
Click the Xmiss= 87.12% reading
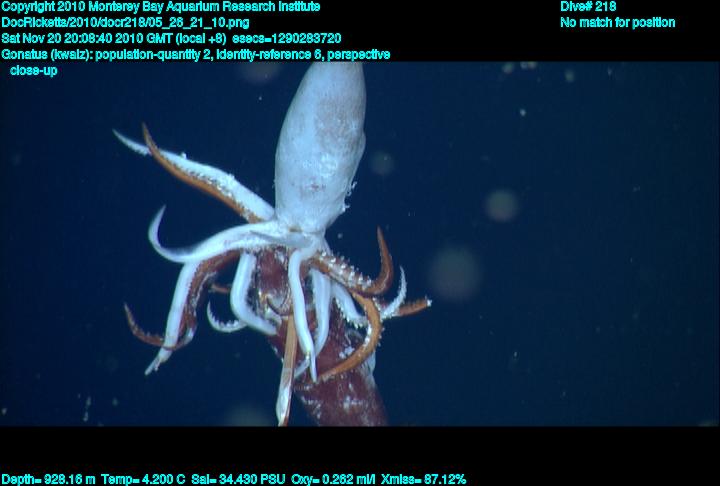coord(423,480)
